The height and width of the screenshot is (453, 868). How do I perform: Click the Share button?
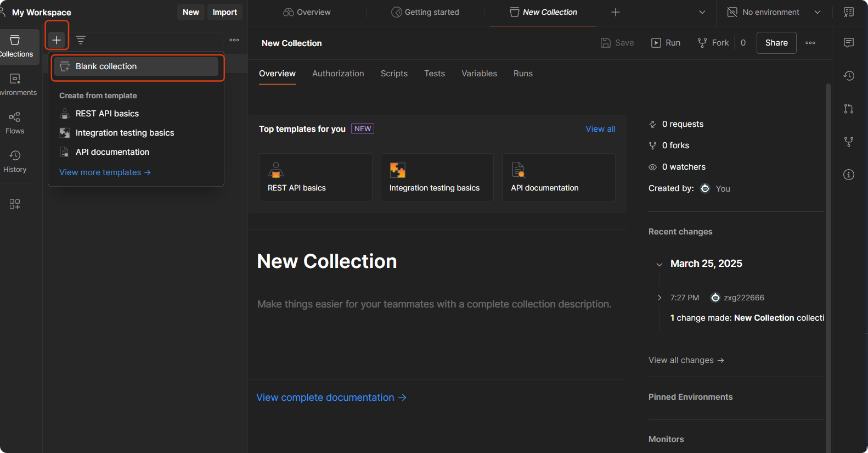(776, 43)
